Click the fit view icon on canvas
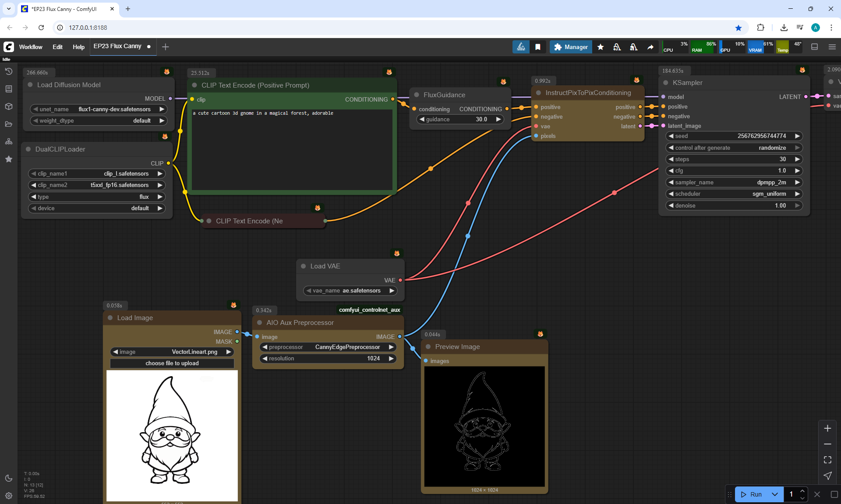 [x=827, y=460]
